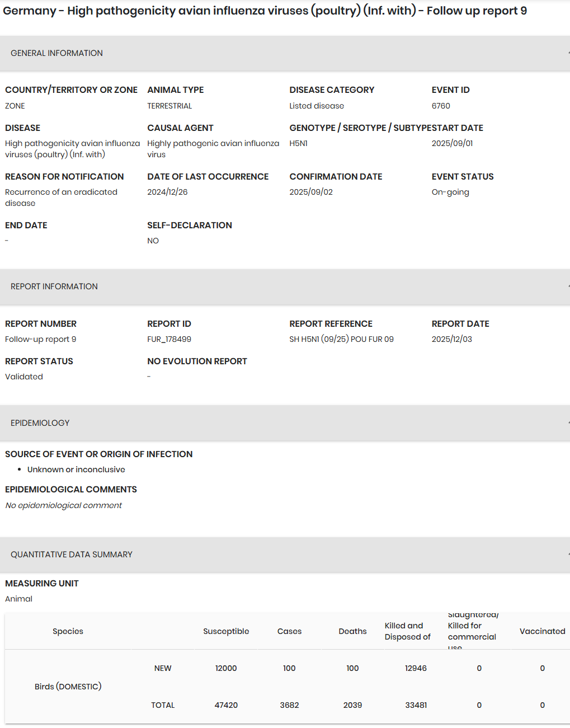Select the NEW row label
570x728 pixels.
pos(163,668)
